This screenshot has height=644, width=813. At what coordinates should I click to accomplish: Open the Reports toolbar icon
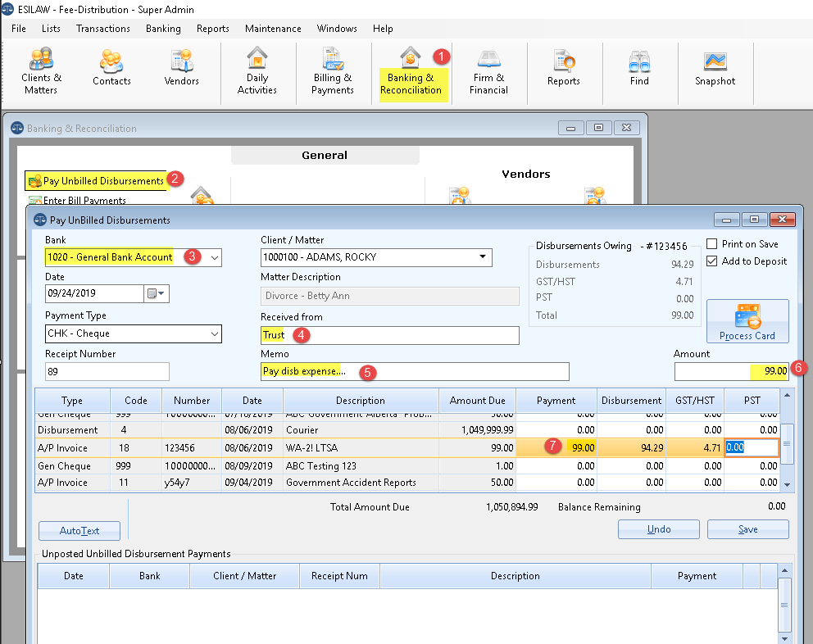pos(564,67)
